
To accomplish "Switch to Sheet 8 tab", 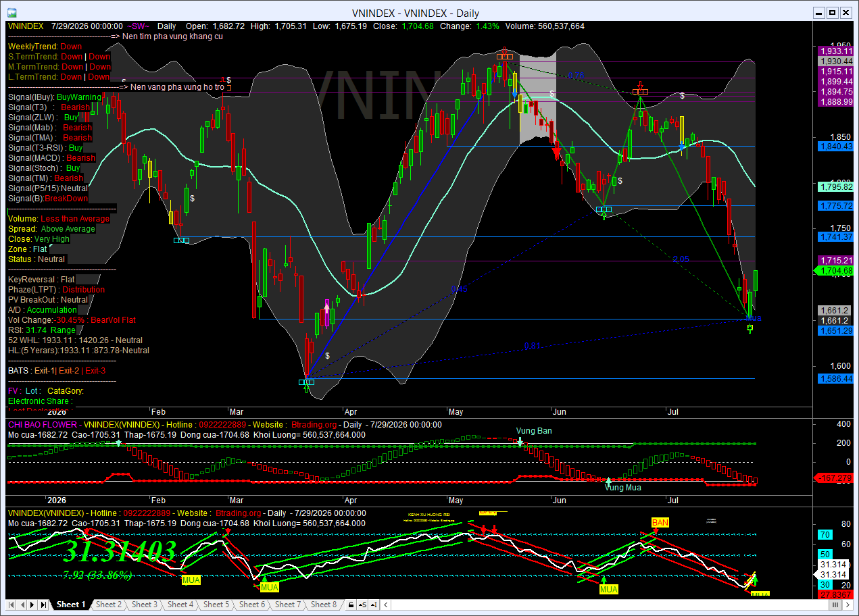I will (324, 605).
